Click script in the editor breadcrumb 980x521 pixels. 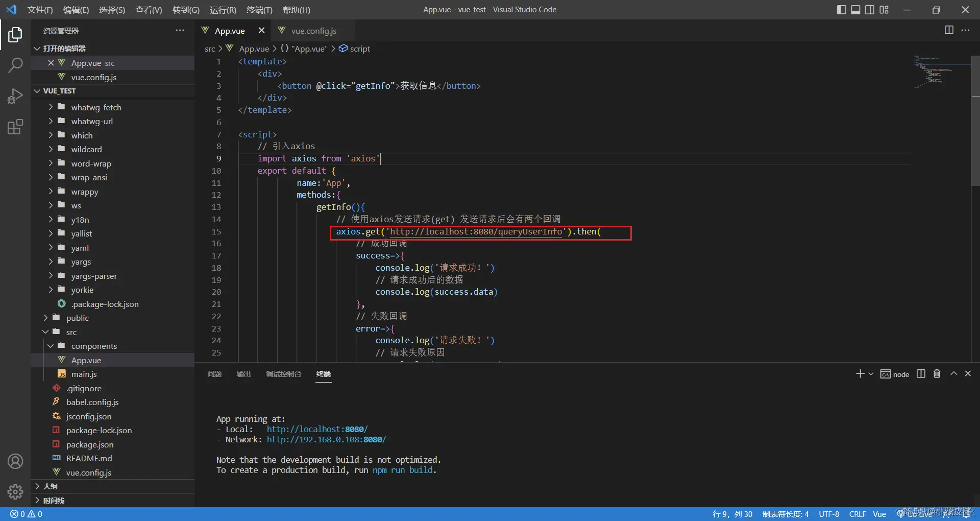pyautogui.click(x=355, y=49)
